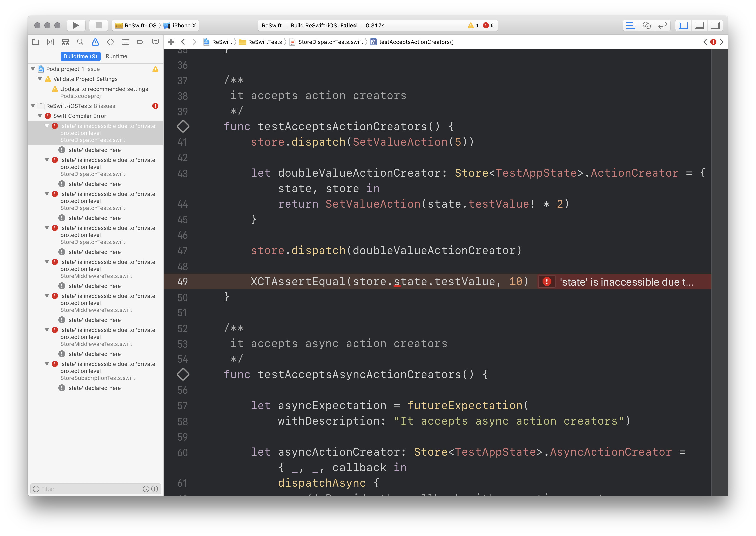Switch to Standard editor
756x536 pixels.
[630, 25]
